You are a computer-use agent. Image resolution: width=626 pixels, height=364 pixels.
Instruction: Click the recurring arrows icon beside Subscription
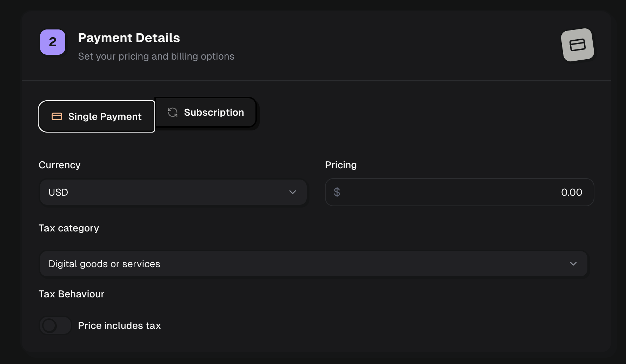click(x=173, y=112)
